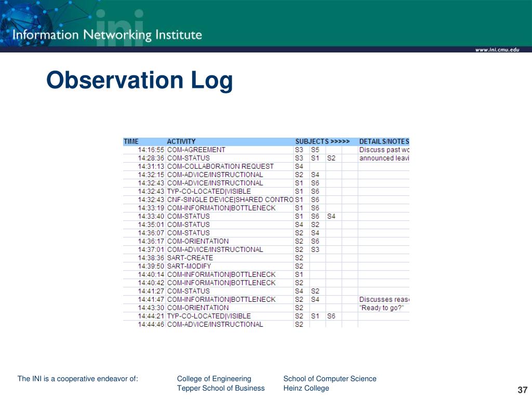Click the S4 subject in the 14:31:13 row
Image resolution: width=532 pixels, height=399 pixels.
point(299,167)
